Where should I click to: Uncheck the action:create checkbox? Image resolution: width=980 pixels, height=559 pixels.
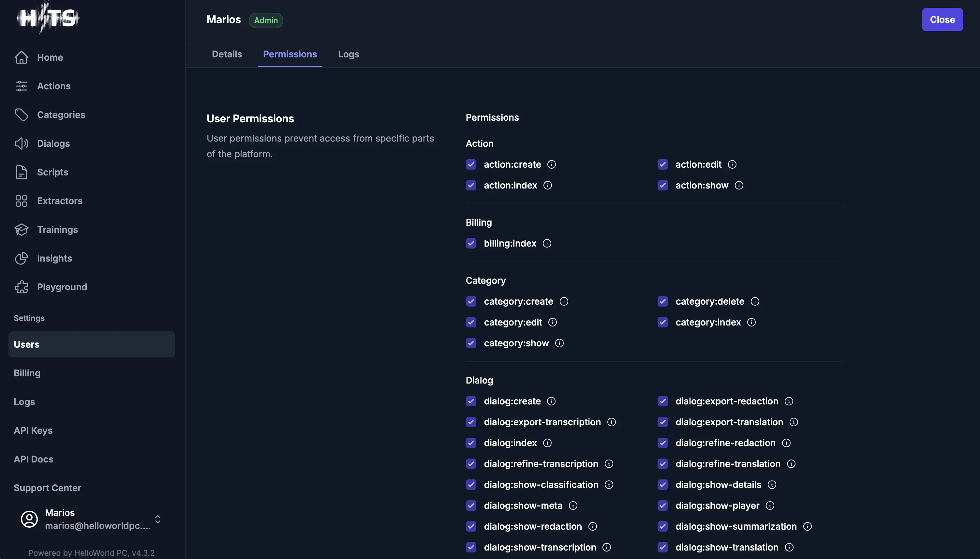click(471, 164)
